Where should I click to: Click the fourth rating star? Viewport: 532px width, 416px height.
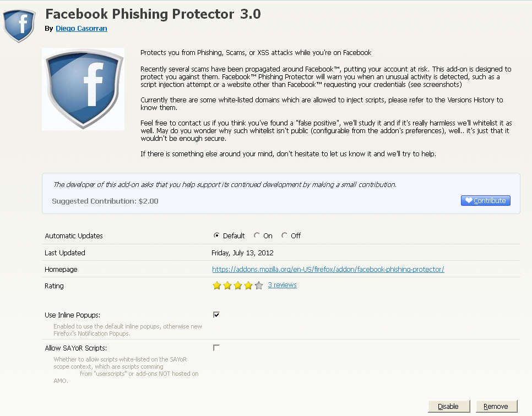[248, 286]
